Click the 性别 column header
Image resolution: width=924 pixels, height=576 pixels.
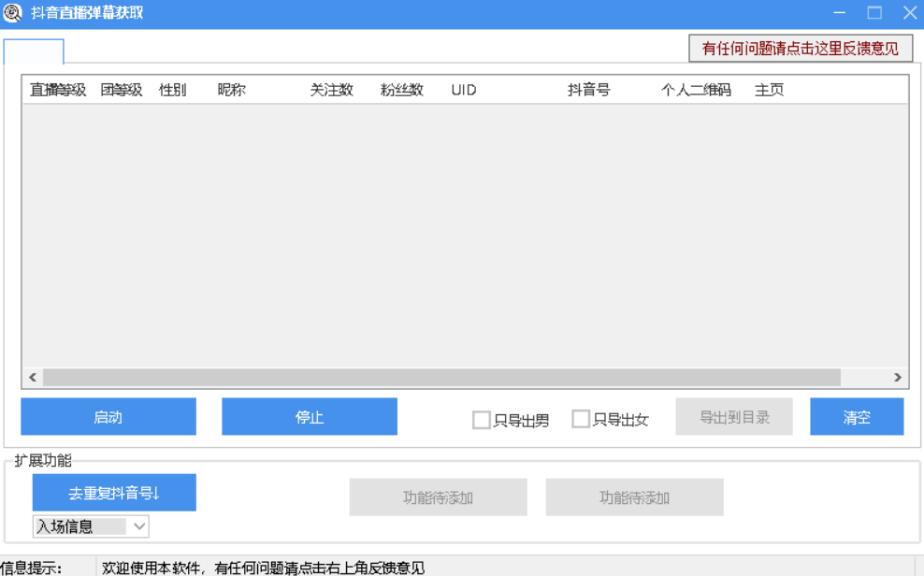point(173,90)
